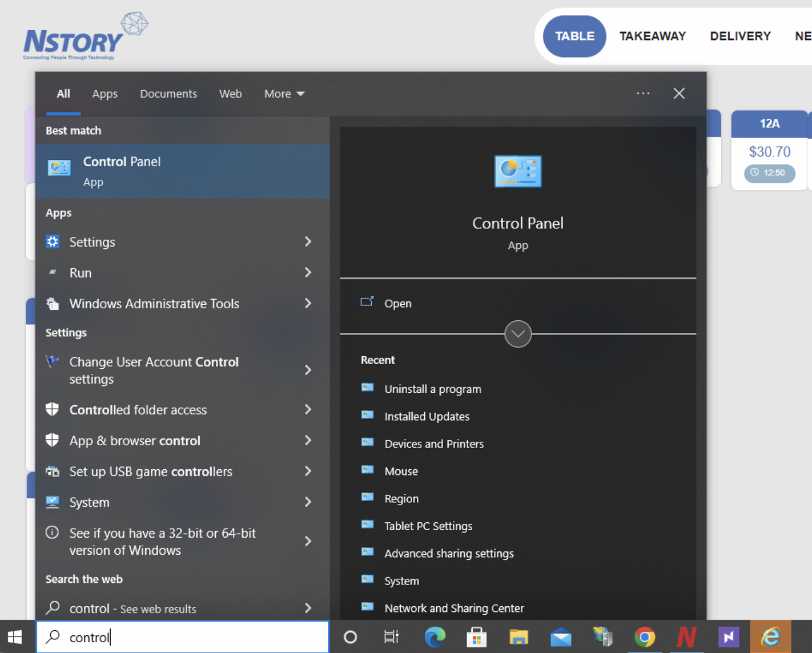Expand the More search filter dropdown
The image size is (812, 653).
coord(284,94)
